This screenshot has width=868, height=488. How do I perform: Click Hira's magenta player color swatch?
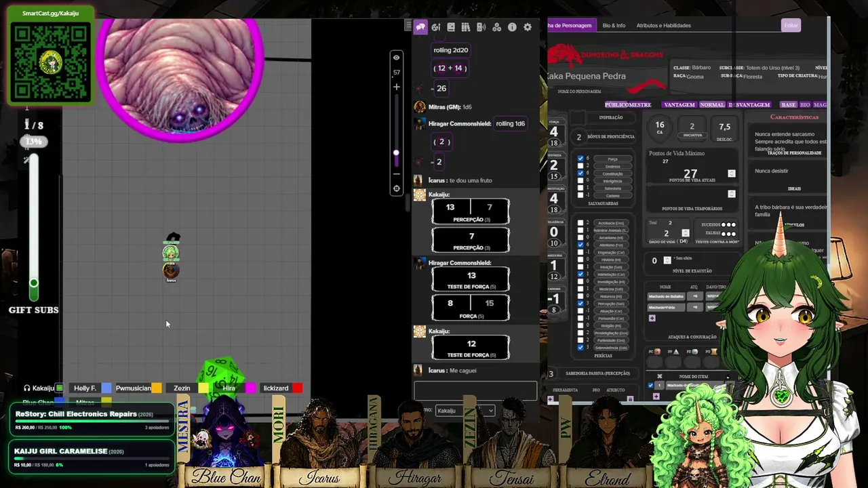click(x=250, y=388)
